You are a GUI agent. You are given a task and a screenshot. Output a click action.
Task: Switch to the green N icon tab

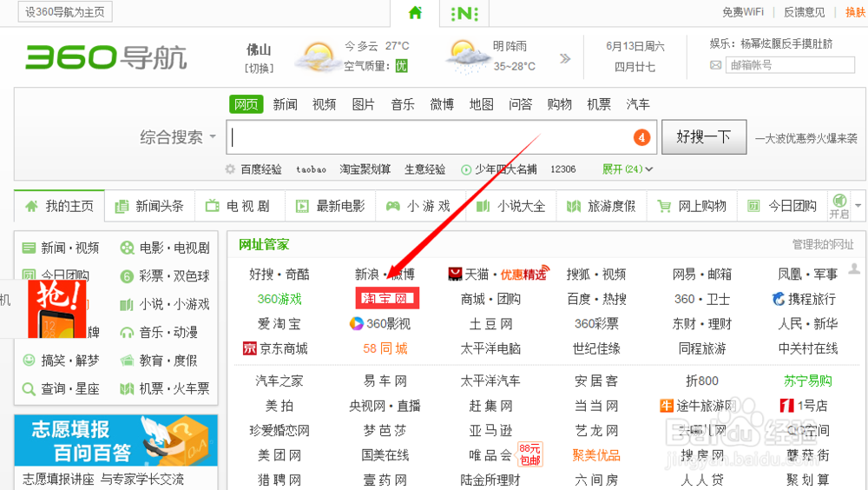pos(464,13)
